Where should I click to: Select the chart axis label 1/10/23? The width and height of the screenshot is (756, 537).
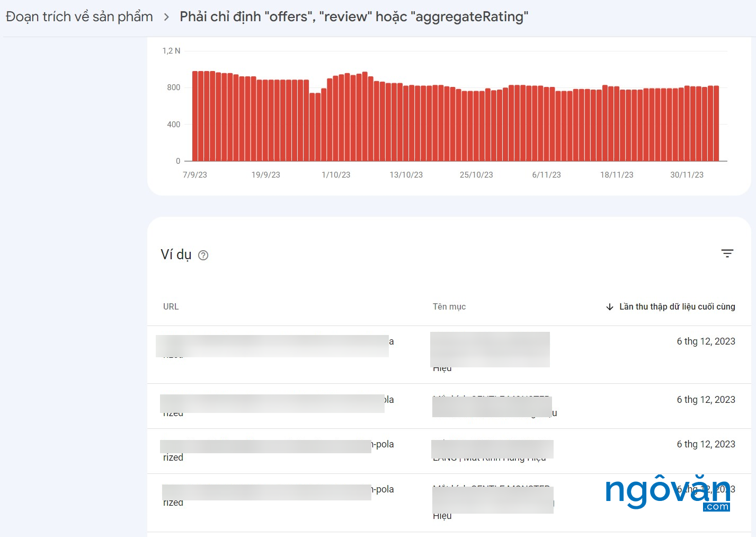coord(336,175)
